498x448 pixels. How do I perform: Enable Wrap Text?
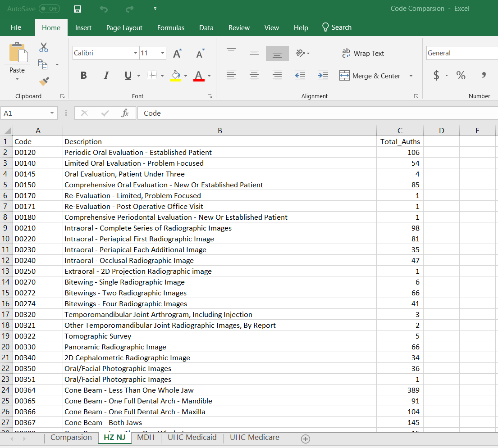coord(363,53)
